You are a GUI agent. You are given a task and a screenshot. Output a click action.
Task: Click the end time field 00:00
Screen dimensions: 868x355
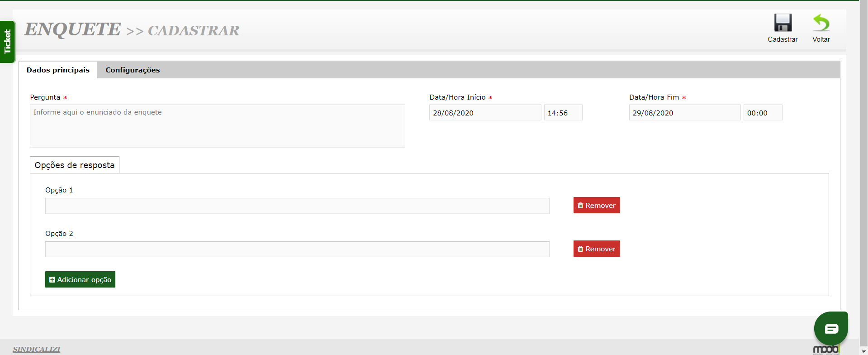pos(763,113)
